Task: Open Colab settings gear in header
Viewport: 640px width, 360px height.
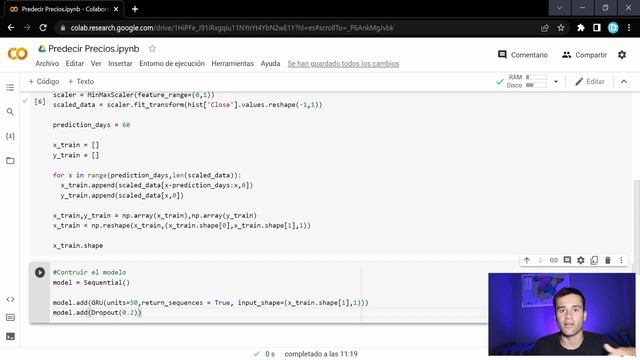Action: pos(622,55)
